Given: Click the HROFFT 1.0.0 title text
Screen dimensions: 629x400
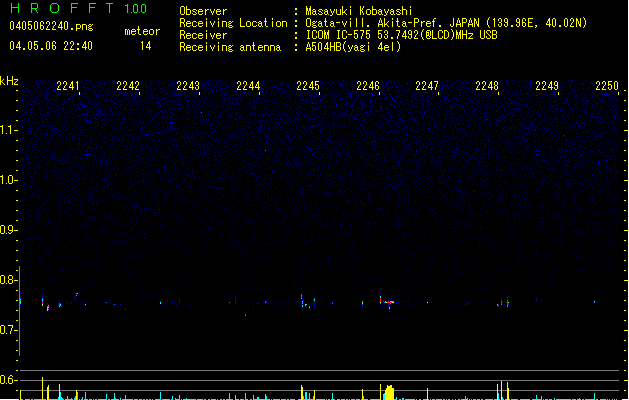Looking at the screenshot, I should 78,8.
